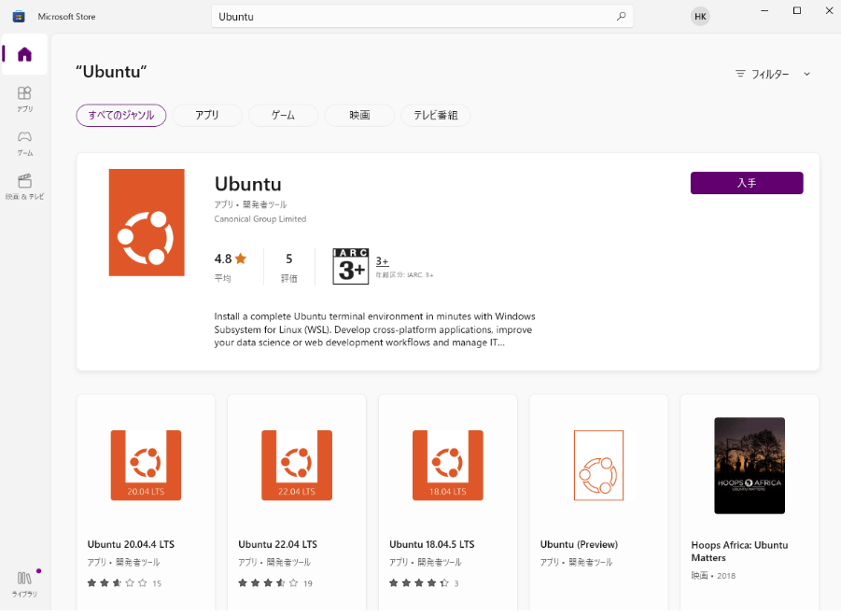Screen dimensions: 841x616
Task: Click the Ubuntu heading in featured card
Action: pos(247,184)
